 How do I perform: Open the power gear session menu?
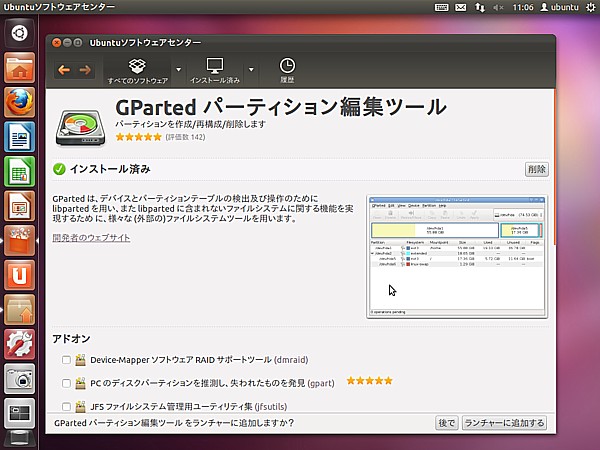591,7
